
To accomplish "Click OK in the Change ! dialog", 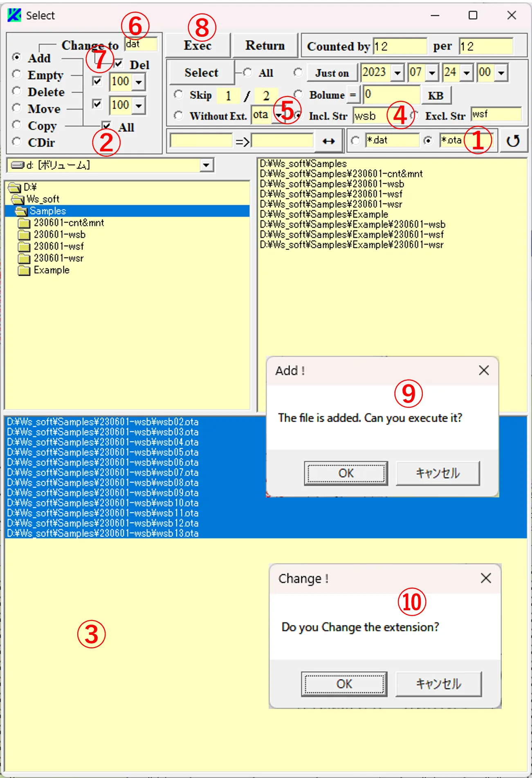I will tap(344, 684).
